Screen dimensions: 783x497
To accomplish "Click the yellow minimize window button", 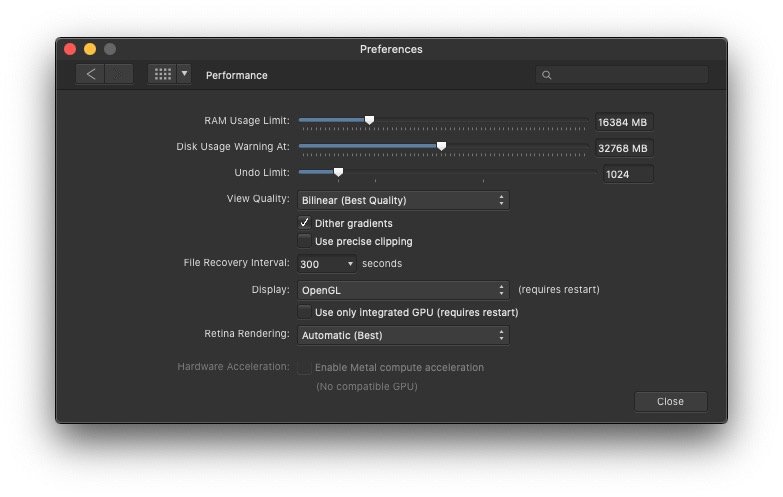I will 90,49.
